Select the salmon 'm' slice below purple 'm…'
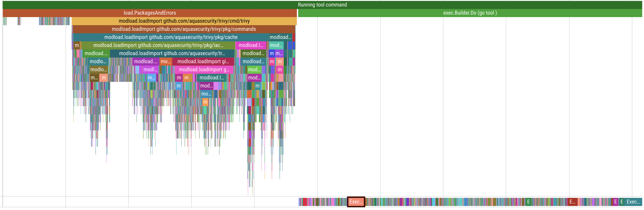The width and height of the screenshot is (644, 210). point(280,61)
